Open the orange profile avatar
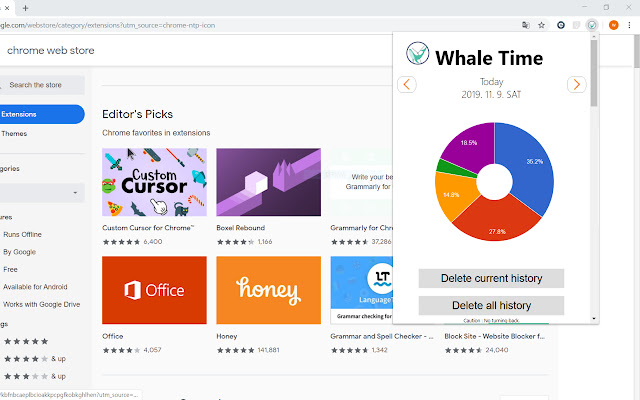The width and height of the screenshot is (640, 400). [613, 25]
